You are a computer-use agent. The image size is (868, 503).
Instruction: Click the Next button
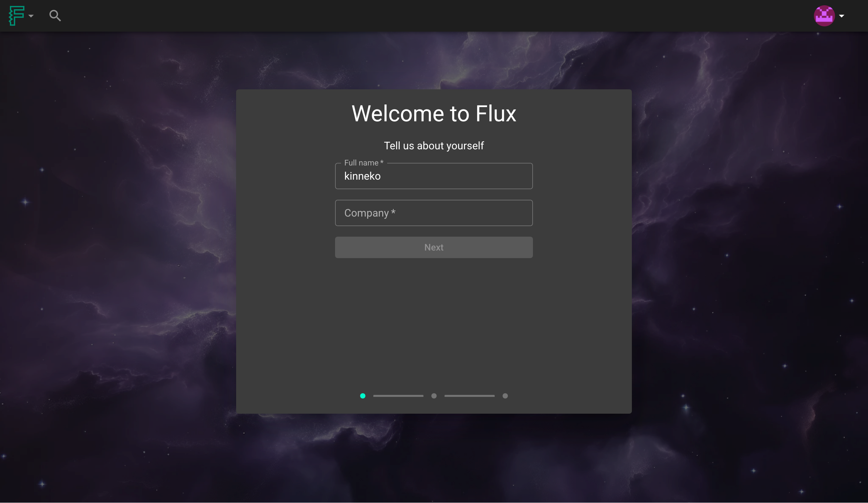click(434, 248)
